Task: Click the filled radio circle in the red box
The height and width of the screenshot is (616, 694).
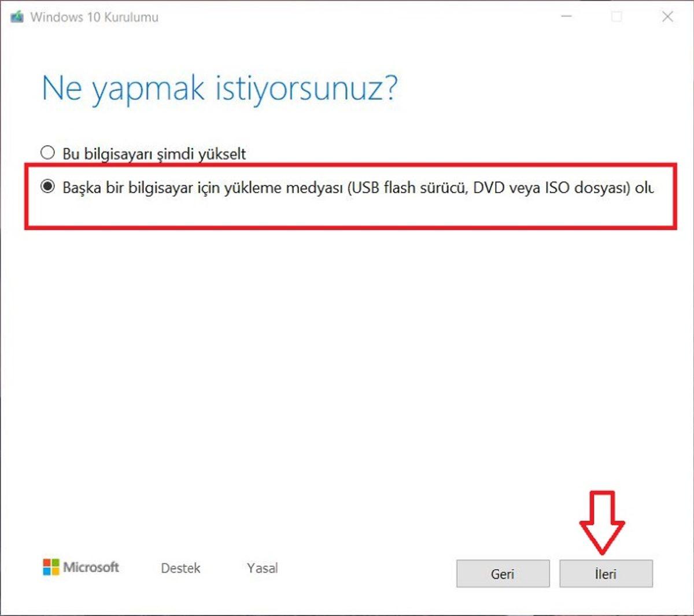Action: click(x=47, y=186)
